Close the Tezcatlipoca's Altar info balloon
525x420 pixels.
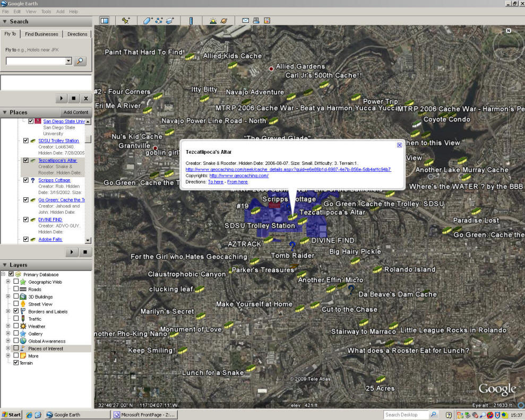[x=399, y=145]
